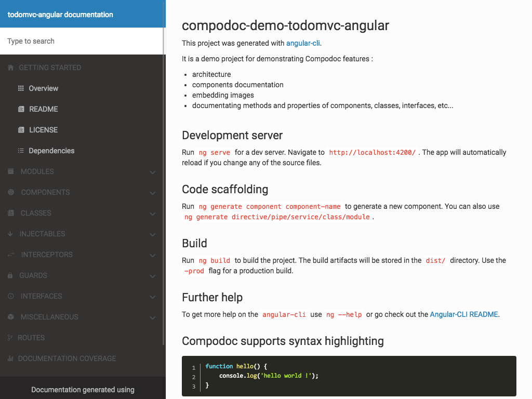Expand the COMPONENTS section chevron
Viewport: 532px width, 399px height.
coord(152,192)
